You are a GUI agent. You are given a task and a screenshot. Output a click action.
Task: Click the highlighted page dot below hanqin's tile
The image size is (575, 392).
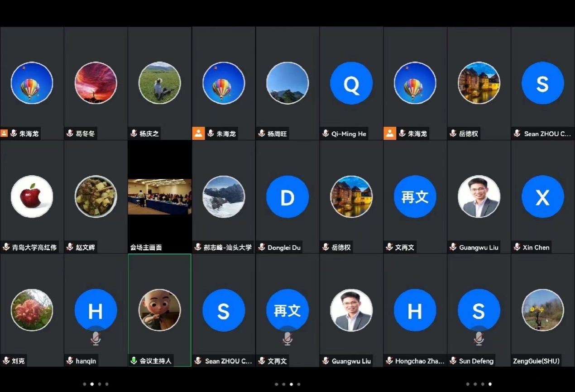point(92,384)
